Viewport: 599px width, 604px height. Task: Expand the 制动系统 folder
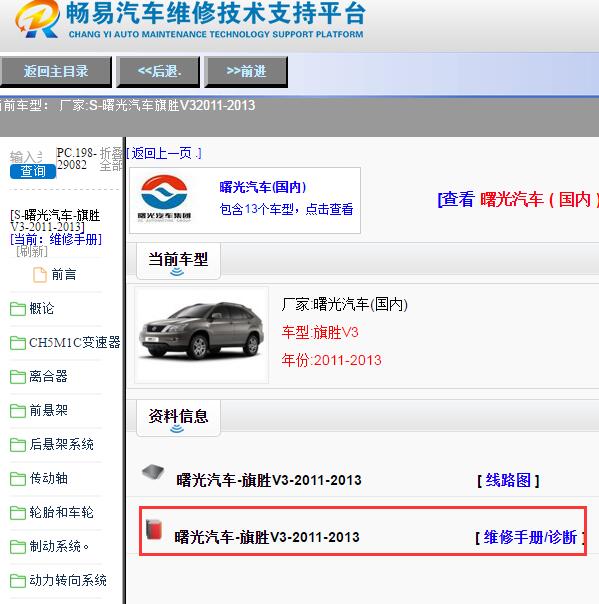click(x=59, y=546)
